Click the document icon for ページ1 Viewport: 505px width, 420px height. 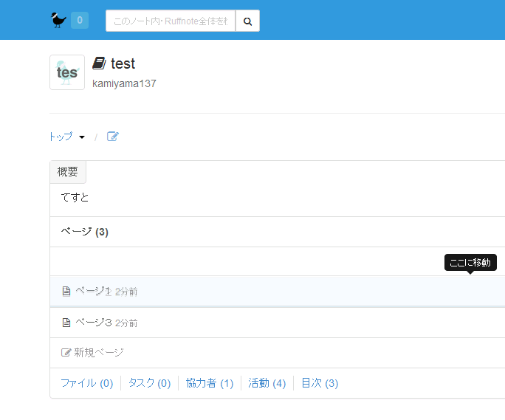pos(66,292)
